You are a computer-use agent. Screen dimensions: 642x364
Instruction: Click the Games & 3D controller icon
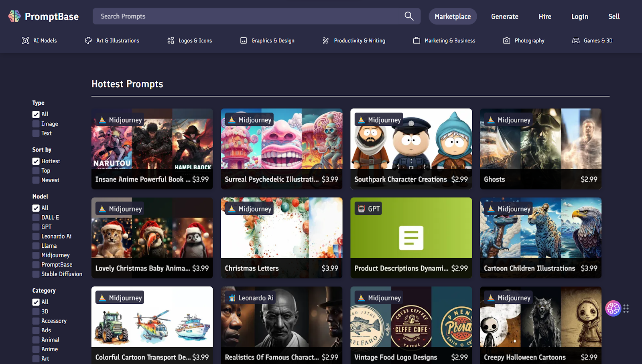tap(576, 40)
